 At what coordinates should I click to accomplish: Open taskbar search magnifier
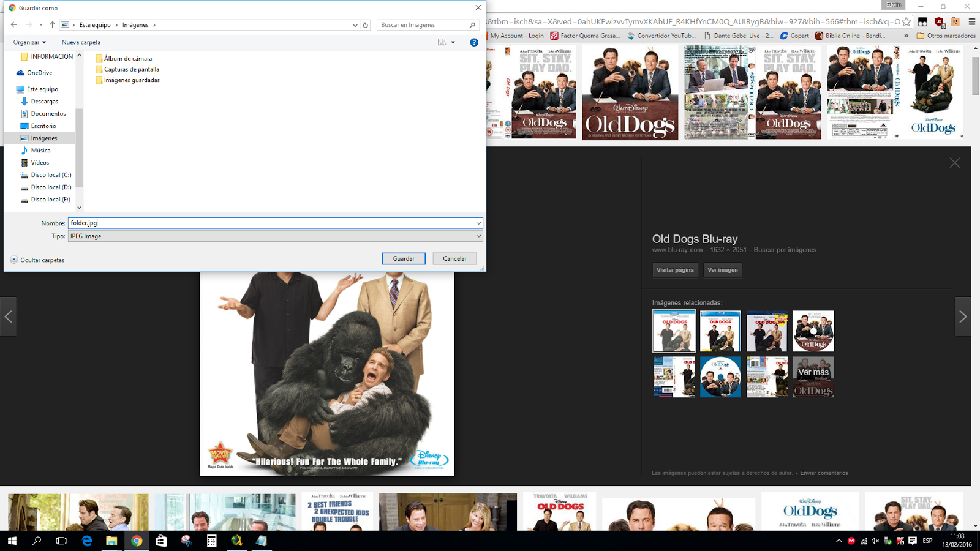[x=37, y=541]
